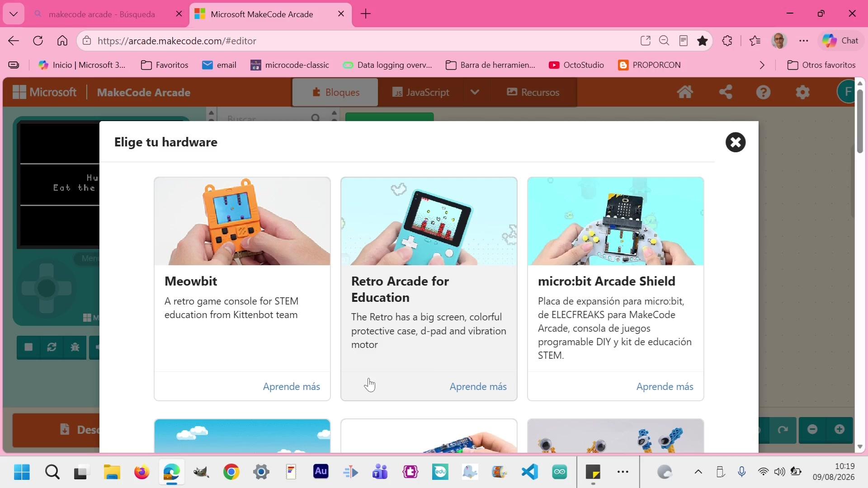Click the redo button in workspace
Viewport: 868px width, 488px height.
pos(783,429)
